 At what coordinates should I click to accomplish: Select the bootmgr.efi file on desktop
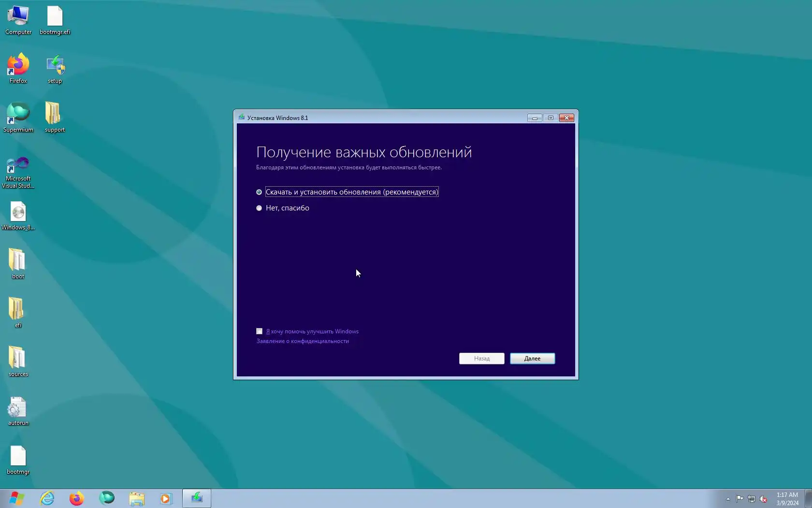click(55, 20)
